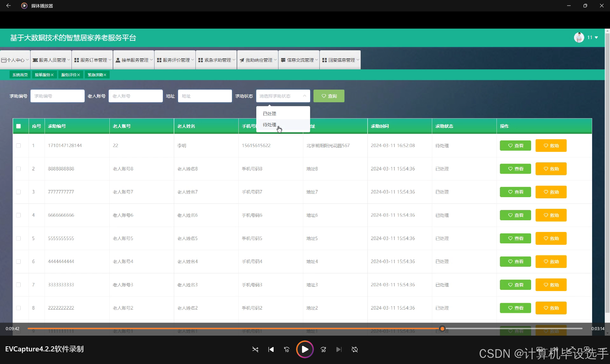
Task: Select the checkbox for row 5
Action: [x=18, y=238]
